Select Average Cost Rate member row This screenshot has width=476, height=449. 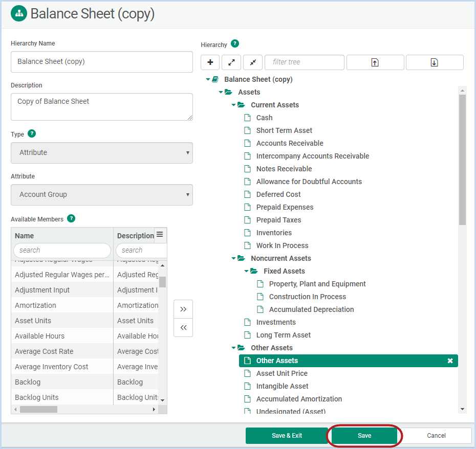coord(84,351)
